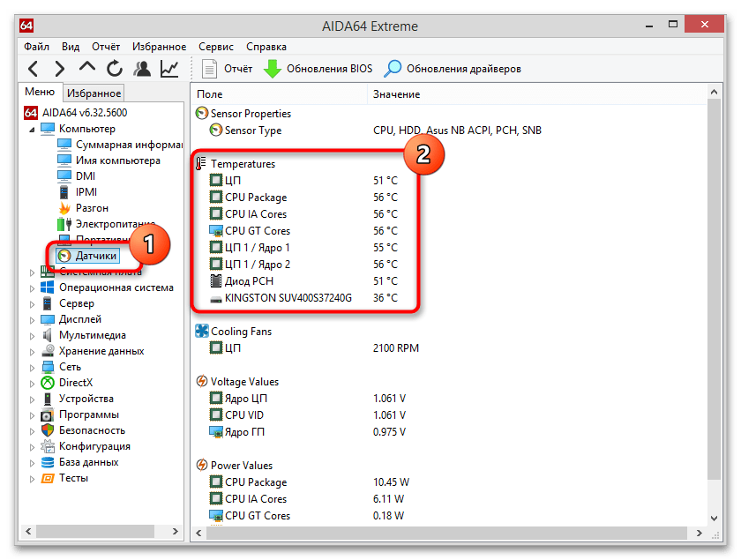
Task: Click Обновления драйверов magnifier button
Action: pyautogui.click(x=452, y=69)
